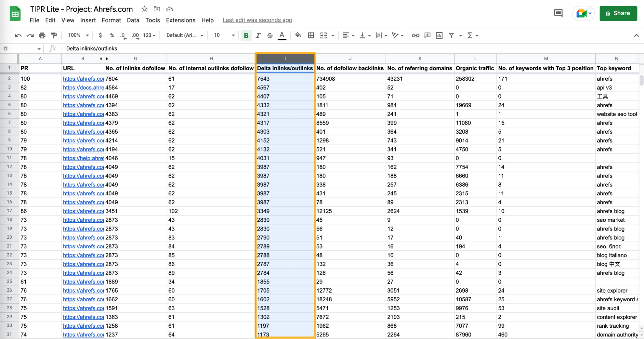Open the horizontal align dropdown
Image resolution: width=644 pixels, height=339 pixels.
click(x=348, y=35)
